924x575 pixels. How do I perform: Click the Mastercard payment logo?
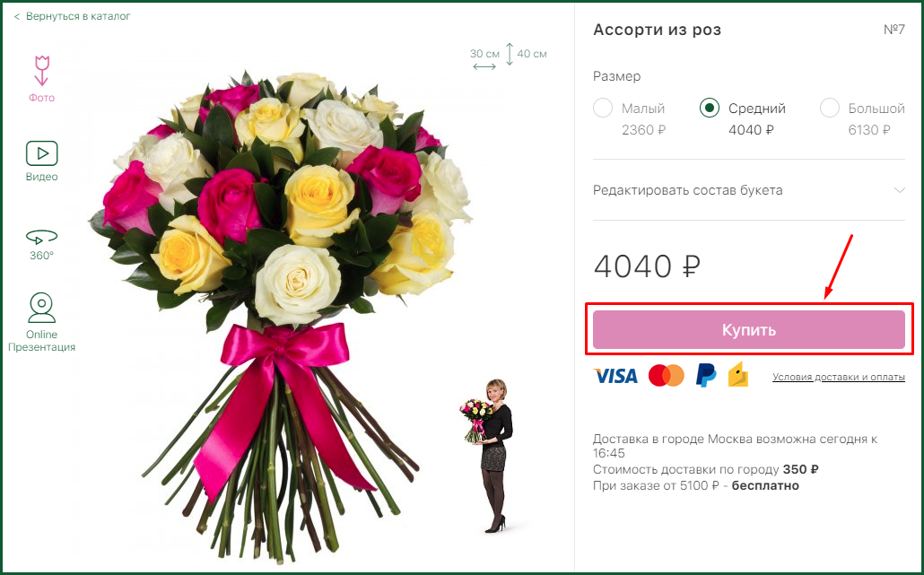pos(666,375)
